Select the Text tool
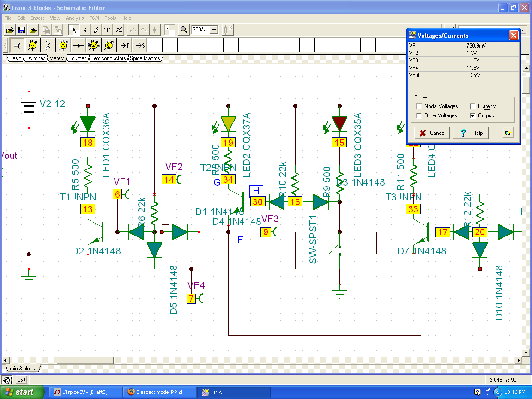This screenshot has height=399, width=532. pos(107,30)
